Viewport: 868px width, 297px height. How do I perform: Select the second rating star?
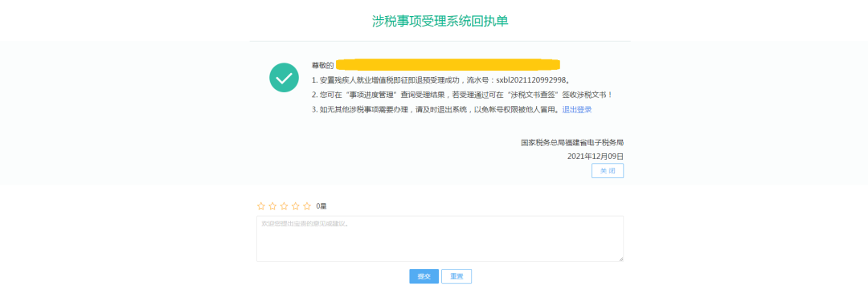pyautogui.click(x=272, y=206)
